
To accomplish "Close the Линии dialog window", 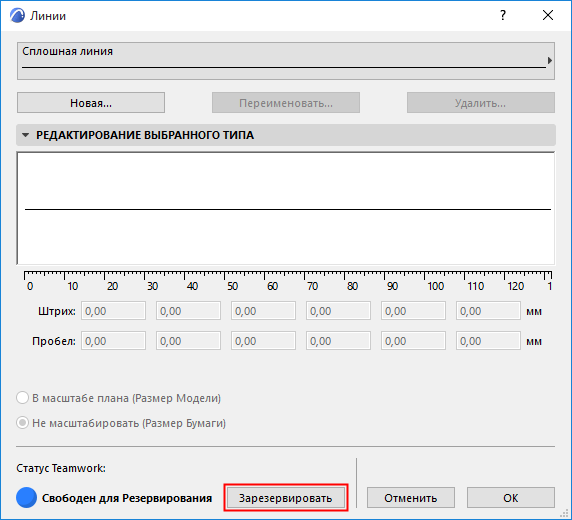I will [x=548, y=15].
